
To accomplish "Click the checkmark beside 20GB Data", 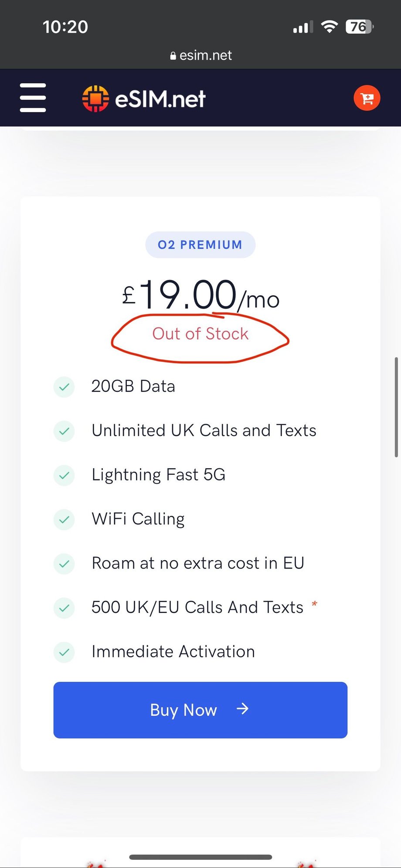I will (64, 387).
